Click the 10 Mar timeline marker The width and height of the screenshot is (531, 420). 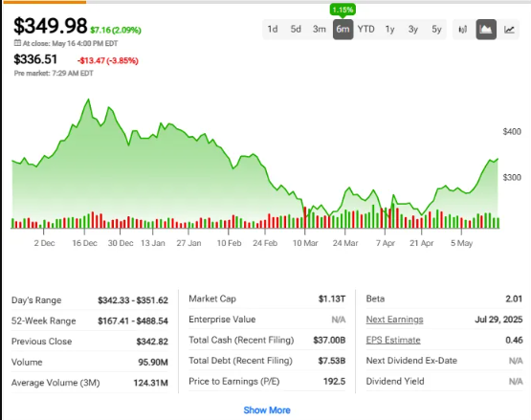[305, 243]
